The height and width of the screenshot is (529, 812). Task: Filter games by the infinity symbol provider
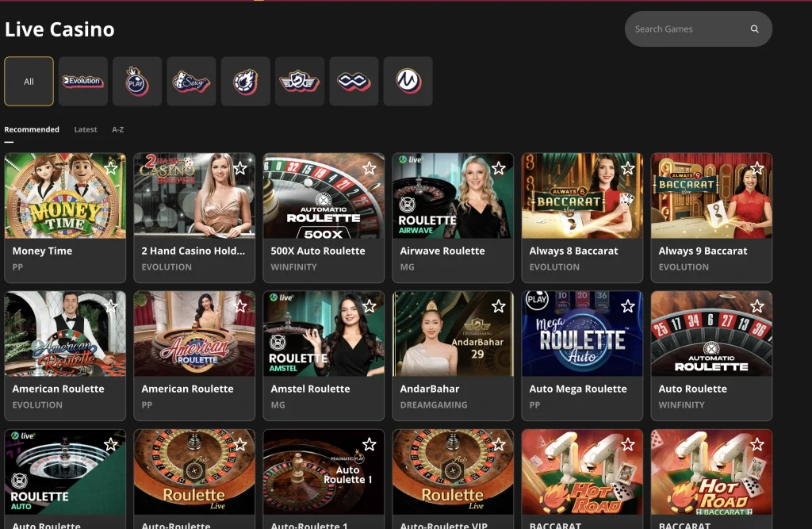[x=353, y=81]
